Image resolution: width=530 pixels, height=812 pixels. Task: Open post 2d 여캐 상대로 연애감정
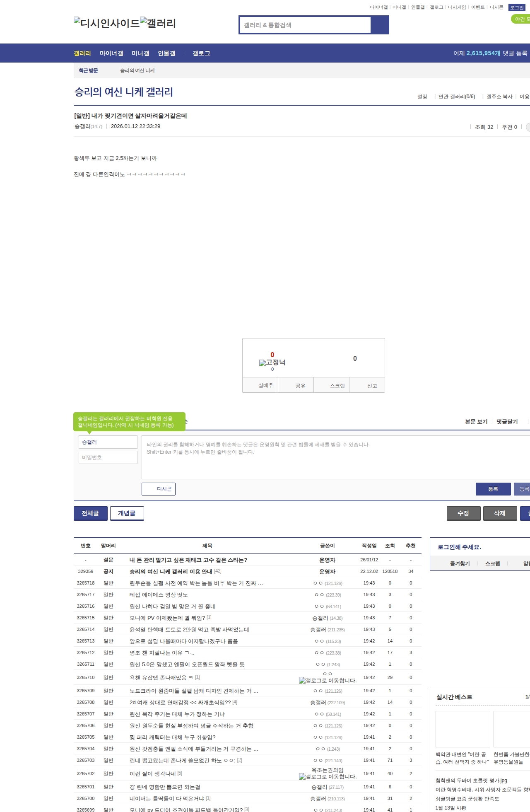point(180,703)
